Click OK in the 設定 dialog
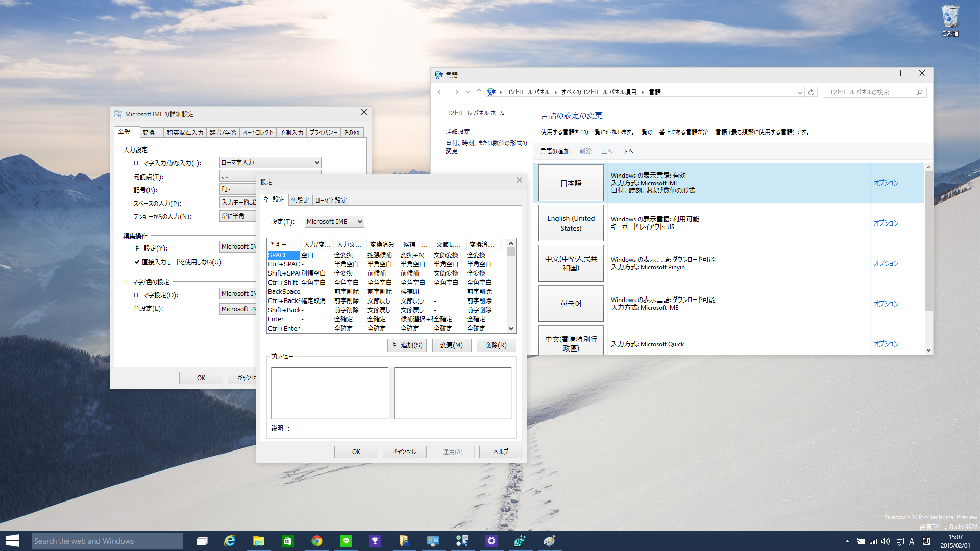980x551 pixels. pyautogui.click(x=356, y=452)
